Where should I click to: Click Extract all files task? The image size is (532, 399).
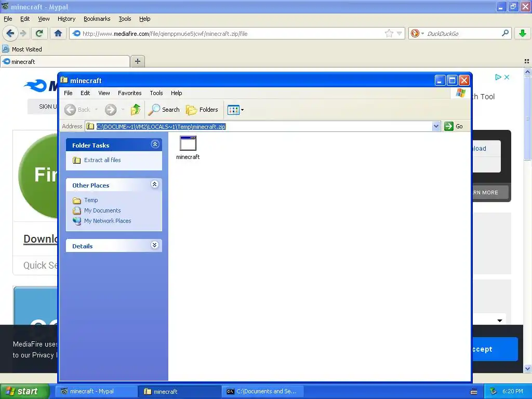point(102,160)
